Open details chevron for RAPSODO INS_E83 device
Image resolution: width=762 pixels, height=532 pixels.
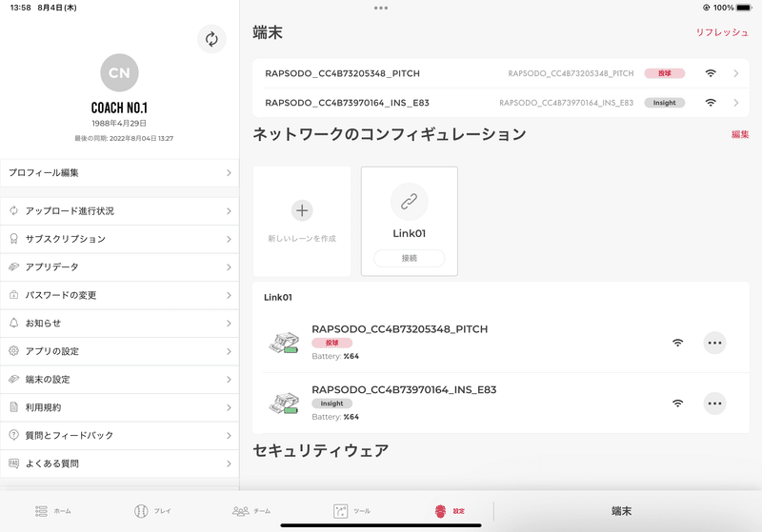735,103
